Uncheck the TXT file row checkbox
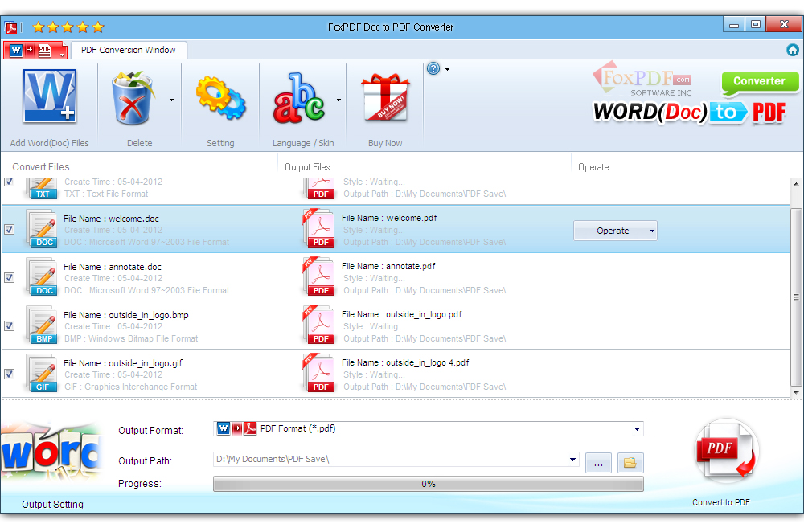The height and width of the screenshot is (532, 804). coord(9,182)
